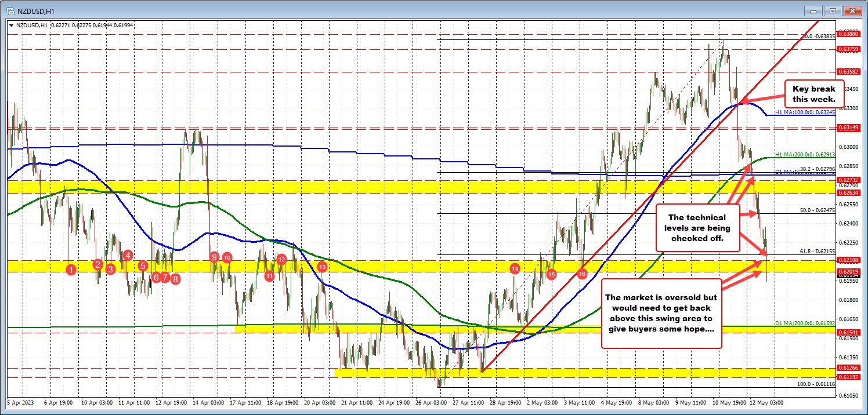The height and width of the screenshot is (415, 868).
Task: Click the one-click trading arrow before NZDUSD,H1
Action: click(11, 26)
